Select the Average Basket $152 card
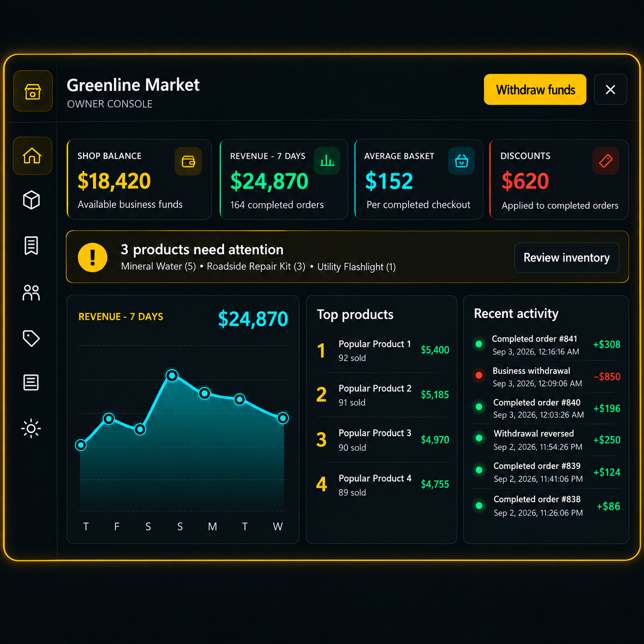This screenshot has height=644, width=644. coord(419,180)
